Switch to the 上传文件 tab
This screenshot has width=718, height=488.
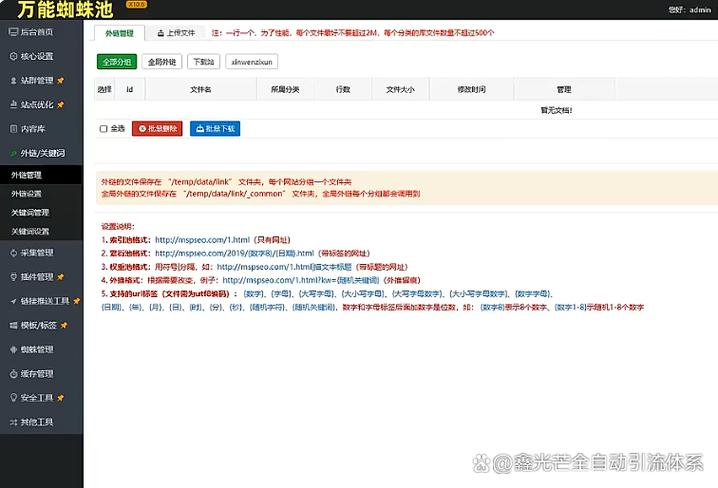[x=181, y=33]
